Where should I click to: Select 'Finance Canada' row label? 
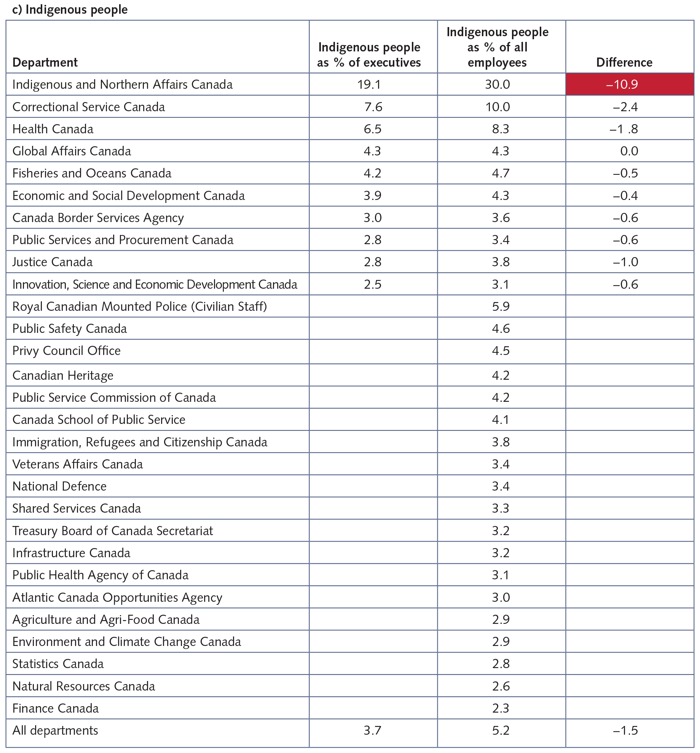[x=56, y=708]
